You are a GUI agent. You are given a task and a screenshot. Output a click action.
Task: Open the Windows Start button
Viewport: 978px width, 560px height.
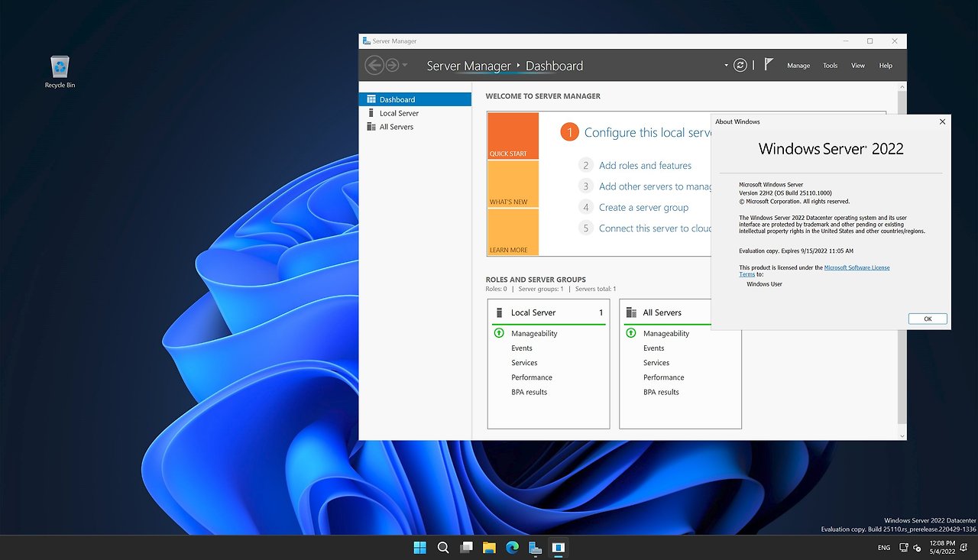pos(419,547)
